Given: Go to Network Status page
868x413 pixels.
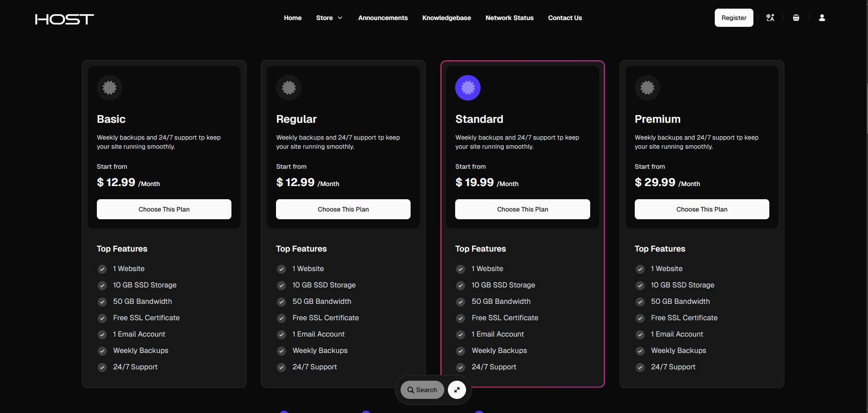Looking at the screenshot, I should click(509, 18).
